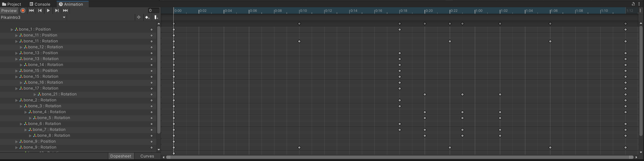
Task: Switch to the Console tab
Action: (x=40, y=4)
